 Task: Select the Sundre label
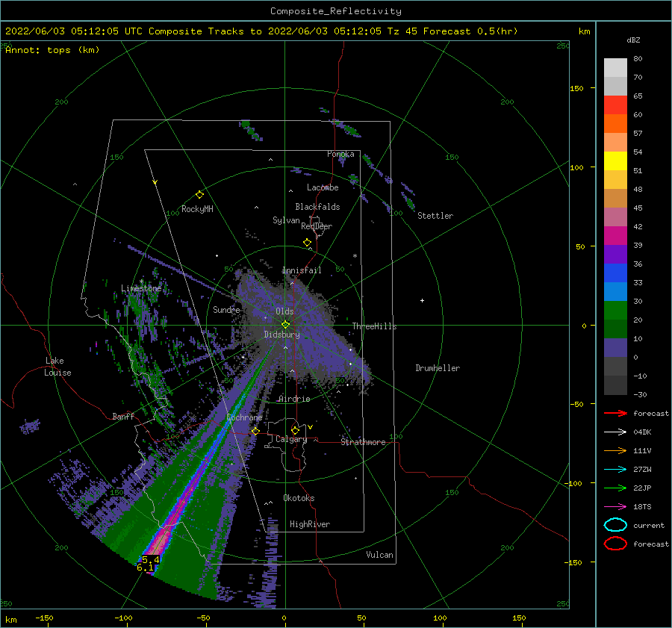pyautogui.click(x=226, y=309)
